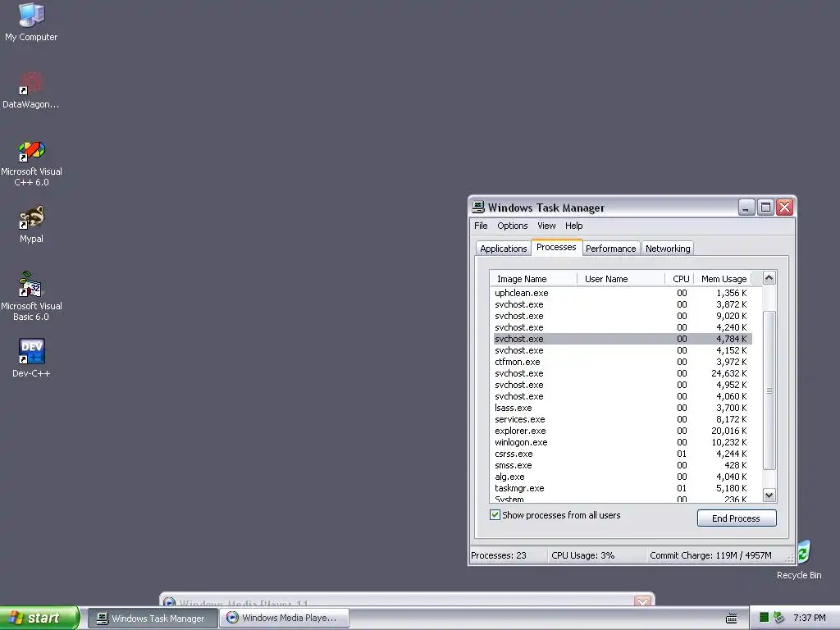This screenshot has width=840, height=630.
Task: Switch to Windows Task Manager taskbar button
Action: 152,619
